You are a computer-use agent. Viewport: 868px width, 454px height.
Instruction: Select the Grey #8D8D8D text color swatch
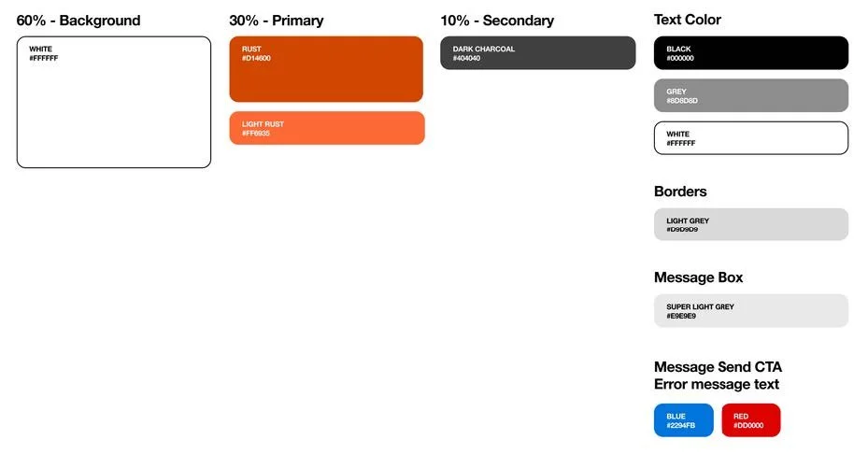point(751,95)
